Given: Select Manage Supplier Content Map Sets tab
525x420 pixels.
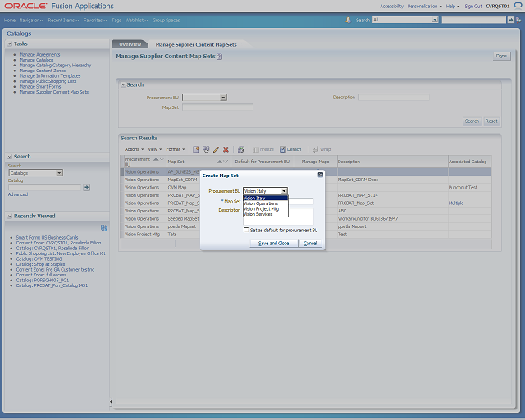Looking at the screenshot, I should coord(196,44).
